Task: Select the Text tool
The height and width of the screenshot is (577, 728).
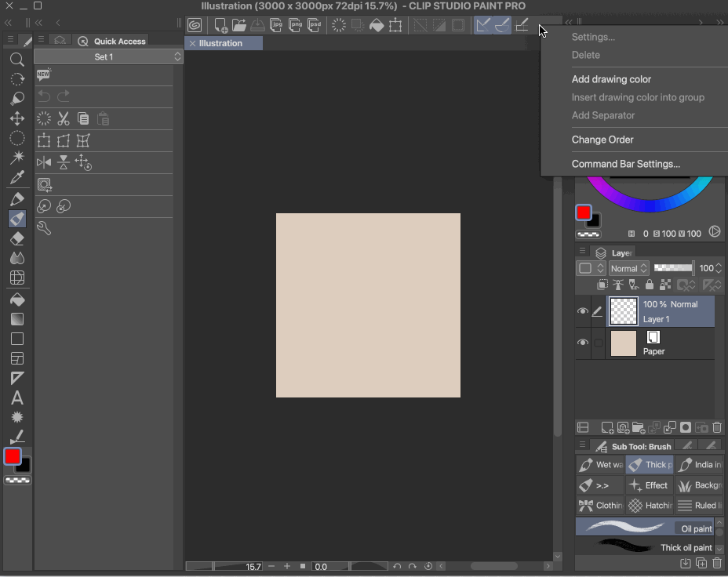Action: click(x=16, y=398)
